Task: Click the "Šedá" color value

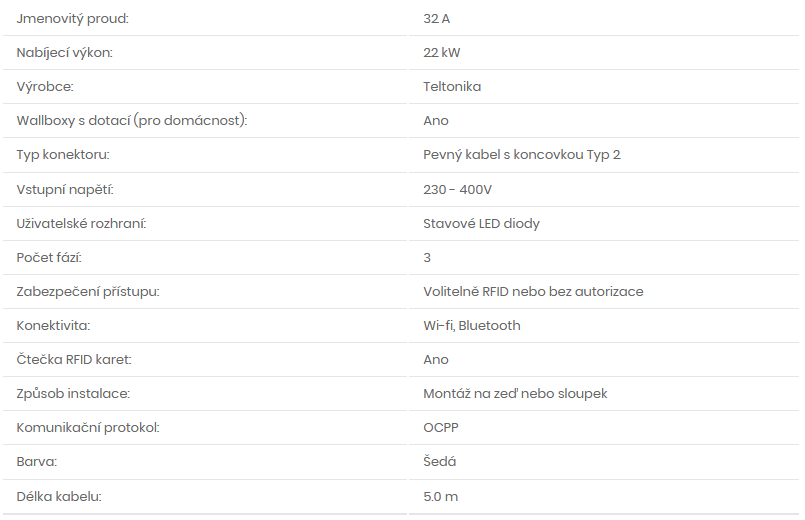Action: tap(440, 462)
